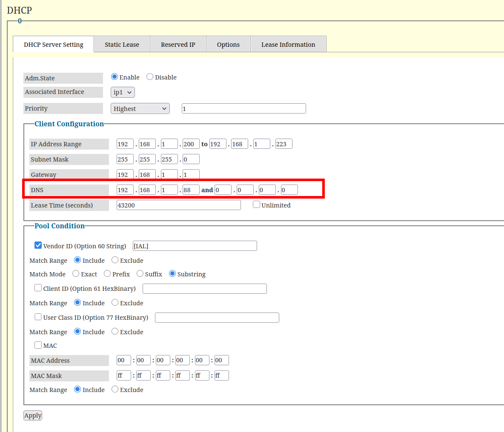504x432 pixels.
Task: Tick the MAC checkbox
Action: click(38, 345)
